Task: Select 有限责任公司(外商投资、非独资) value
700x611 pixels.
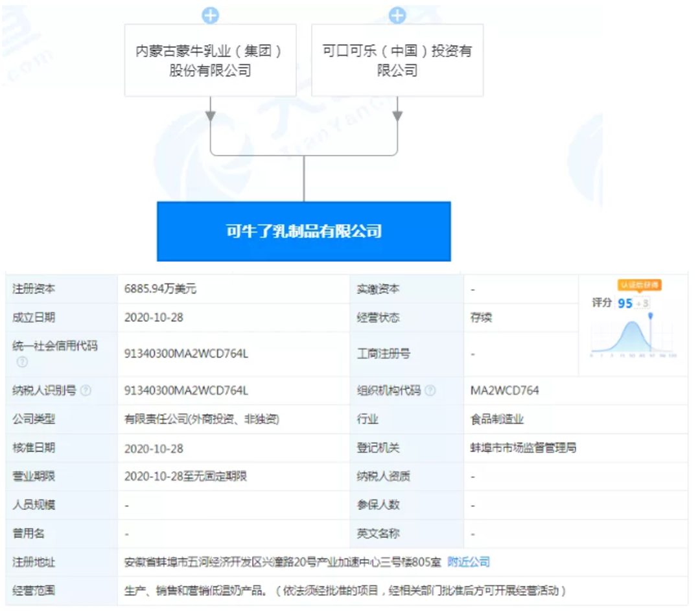Action: pyautogui.click(x=202, y=419)
